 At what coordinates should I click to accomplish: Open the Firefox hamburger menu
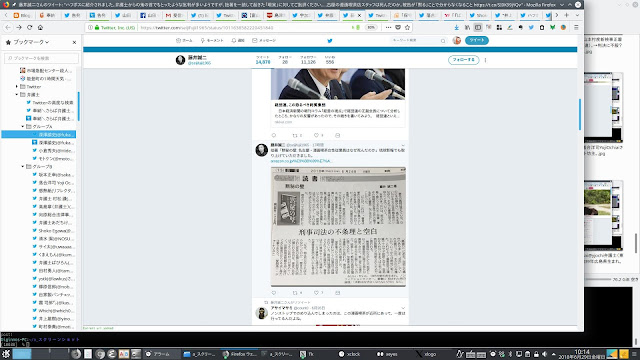(x=576, y=27)
